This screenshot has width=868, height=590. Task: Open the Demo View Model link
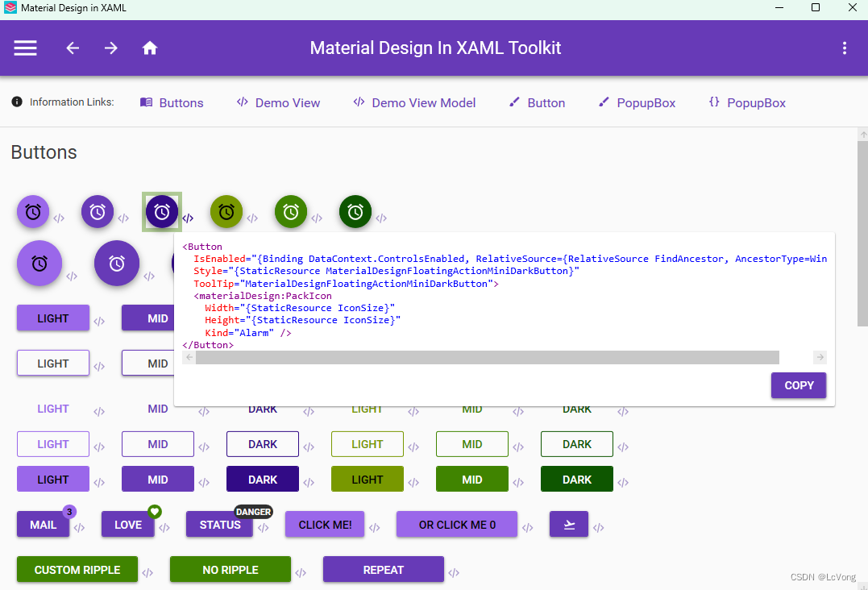(x=414, y=102)
